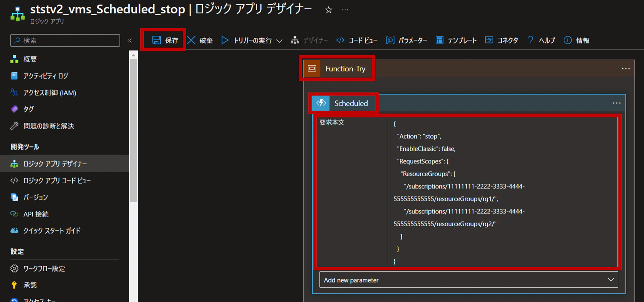
Task: Discard changes with the 破棄 X icon
Action: (x=191, y=40)
